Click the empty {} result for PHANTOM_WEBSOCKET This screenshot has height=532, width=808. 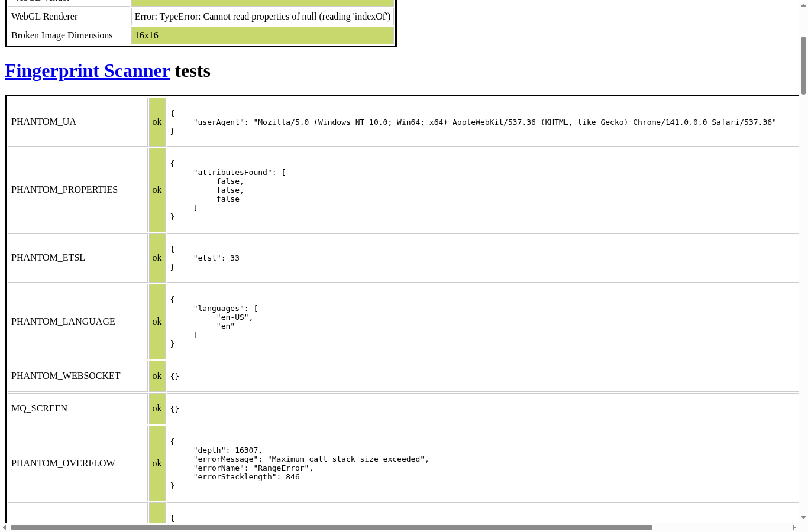pos(174,377)
